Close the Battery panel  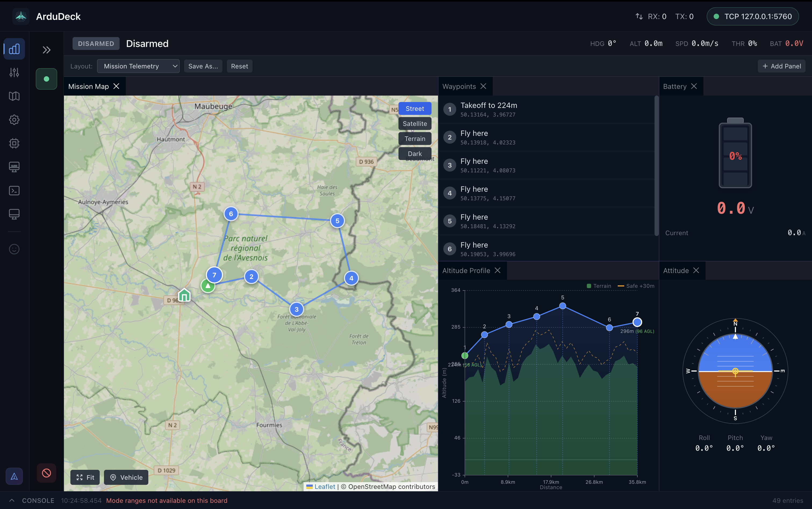(x=694, y=86)
